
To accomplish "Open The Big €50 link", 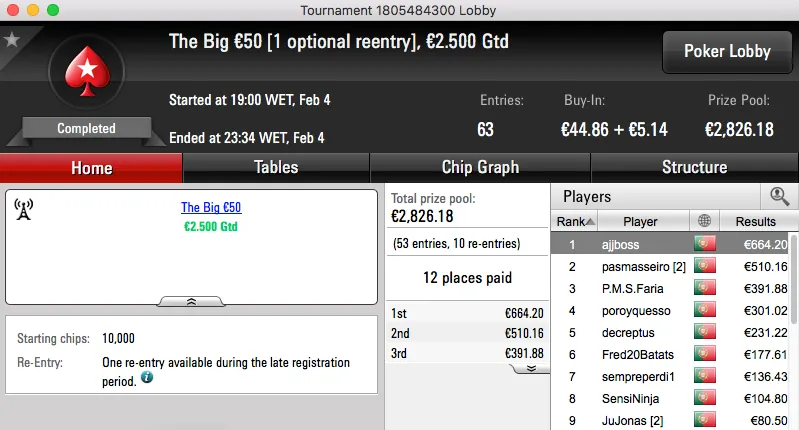I will click(211, 208).
